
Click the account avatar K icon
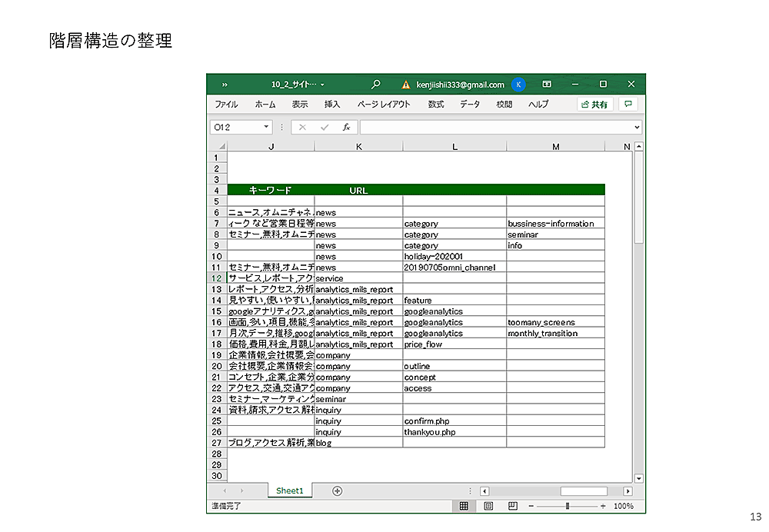point(519,85)
